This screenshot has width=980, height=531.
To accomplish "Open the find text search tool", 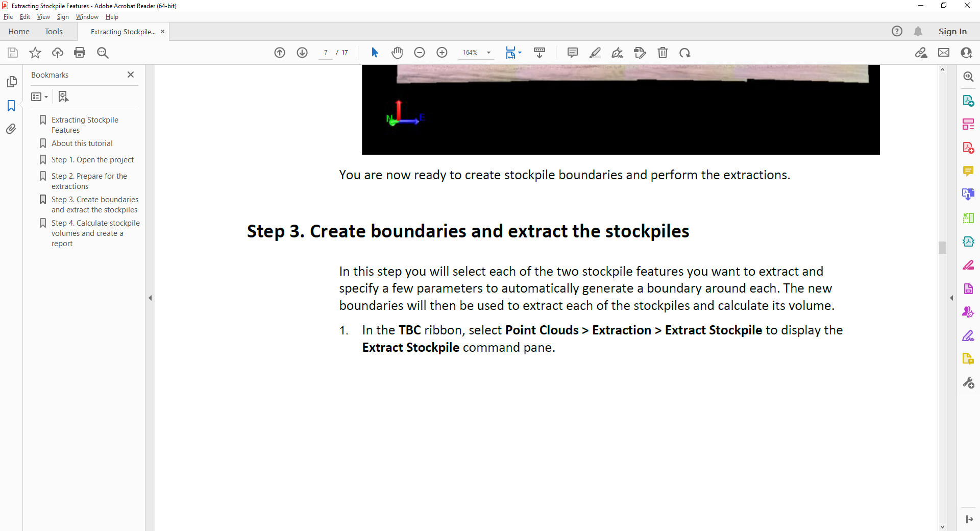I will [x=103, y=53].
